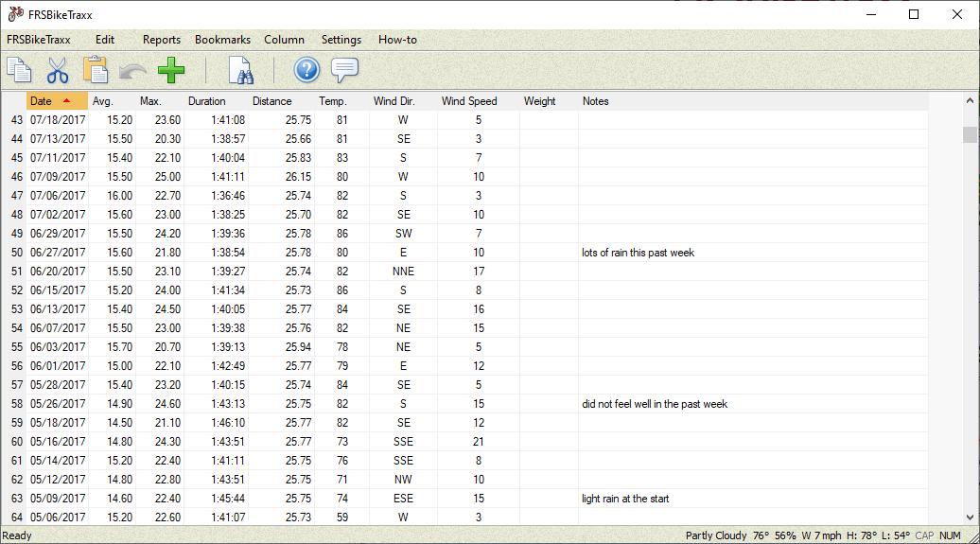
Task: Open Find with the binoculars icon
Action: [x=241, y=70]
